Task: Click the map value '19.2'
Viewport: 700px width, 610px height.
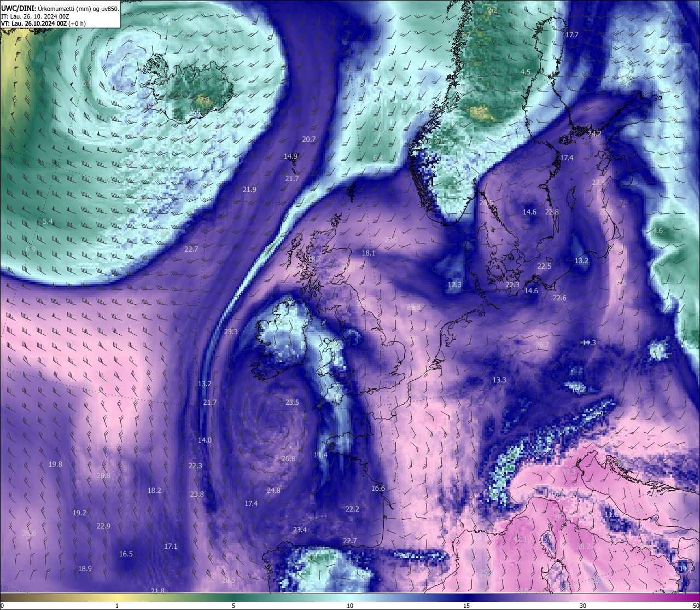Action: point(79,513)
